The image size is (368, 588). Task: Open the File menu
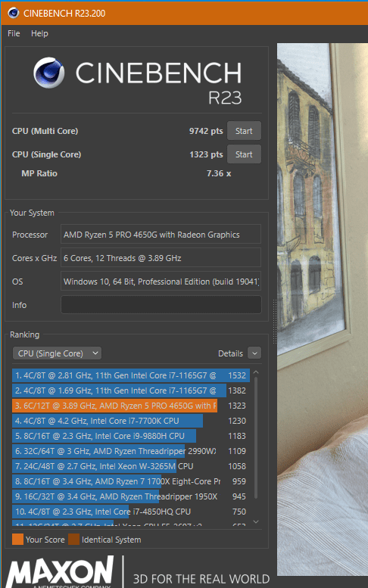click(x=14, y=33)
